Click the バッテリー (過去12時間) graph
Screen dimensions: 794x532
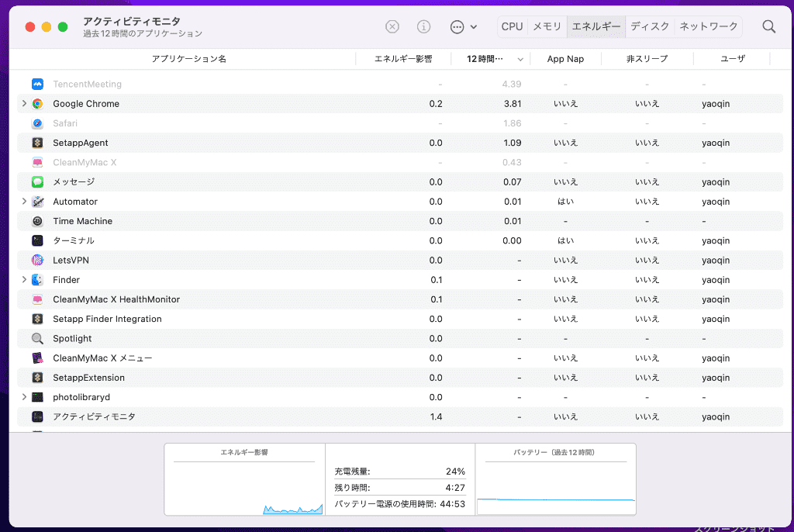click(x=555, y=479)
